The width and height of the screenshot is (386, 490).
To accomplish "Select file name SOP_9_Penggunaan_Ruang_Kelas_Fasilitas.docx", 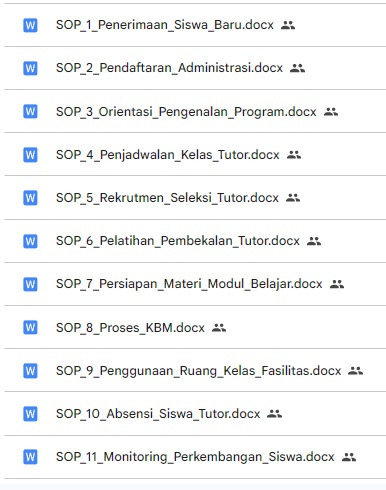I will tap(199, 371).
